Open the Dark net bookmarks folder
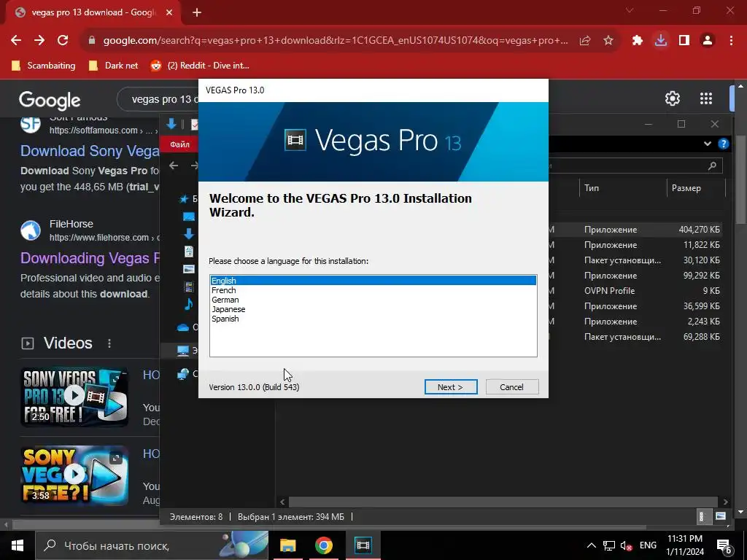Viewport: 747px width, 560px height. pyautogui.click(x=113, y=65)
